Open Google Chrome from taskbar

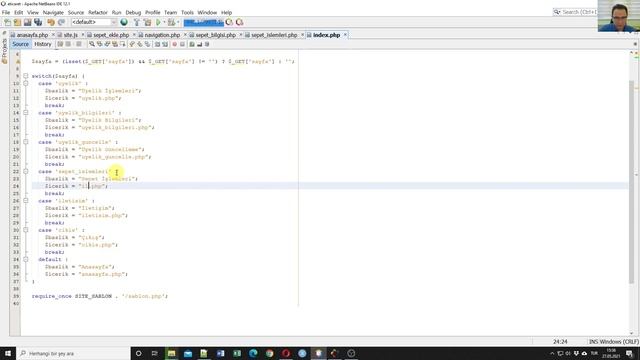(269, 353)
